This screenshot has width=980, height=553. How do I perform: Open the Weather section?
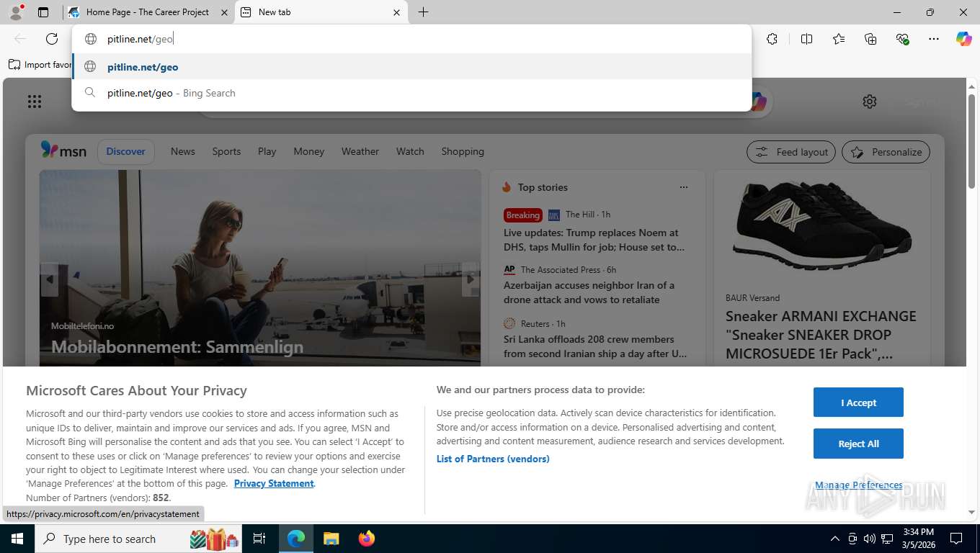coord(360,151)
